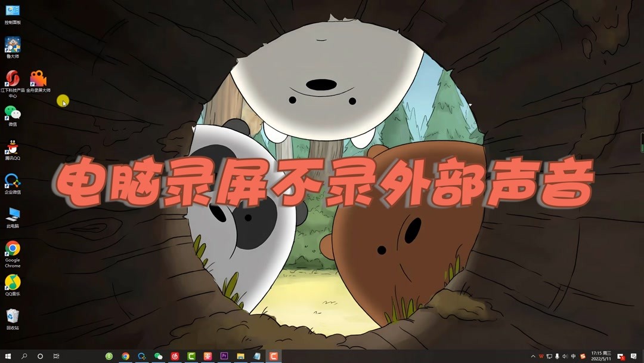Open the 控制面板 desktop shortcut
644x363 pixels.
coord(13,11)
